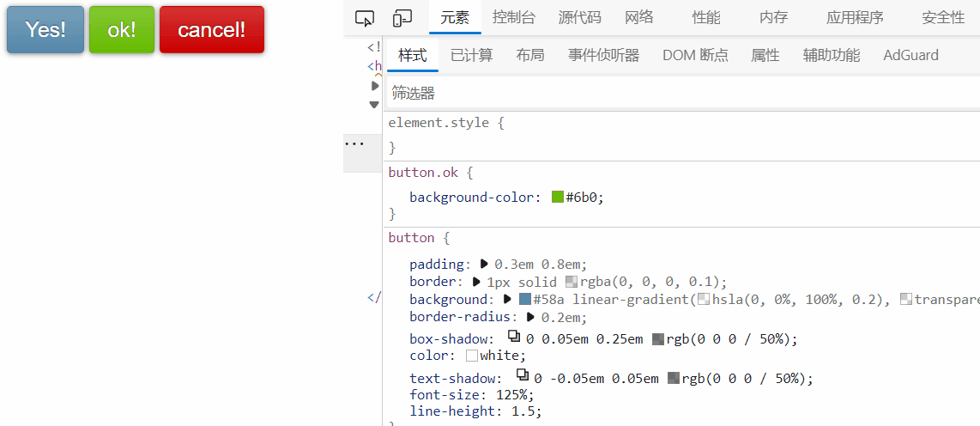Viewport: 980px width, 426px height.
Task: Select the 已计算 sub-tab
Action: coord(472,55)
